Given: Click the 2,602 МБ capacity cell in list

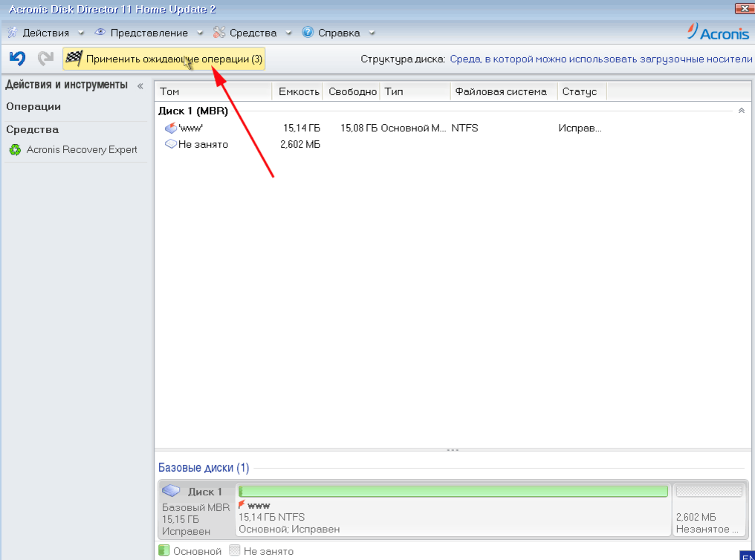Looking at the screenshot, I should [x=300, y=144].
